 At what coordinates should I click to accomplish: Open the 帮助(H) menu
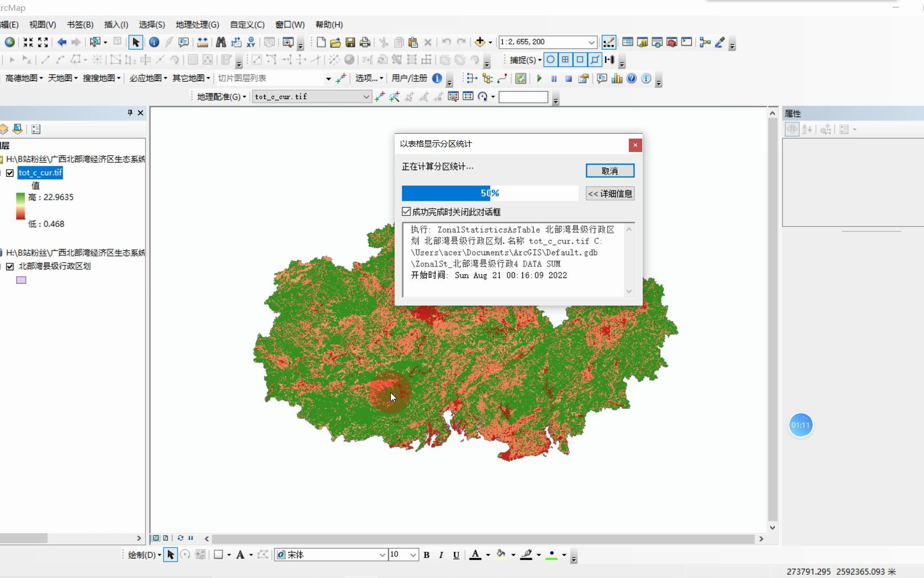point(329,25)
